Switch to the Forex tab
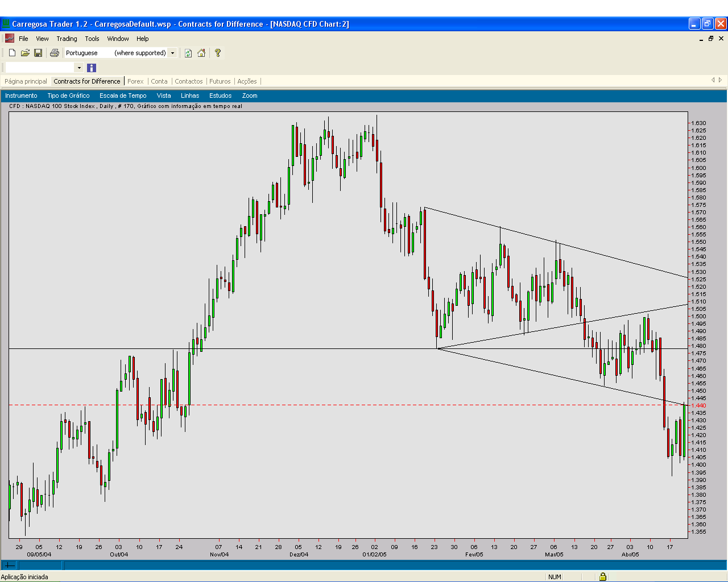The height and width of the screenshot is (582, 728). pyautogui.click(x=135, y=81)
